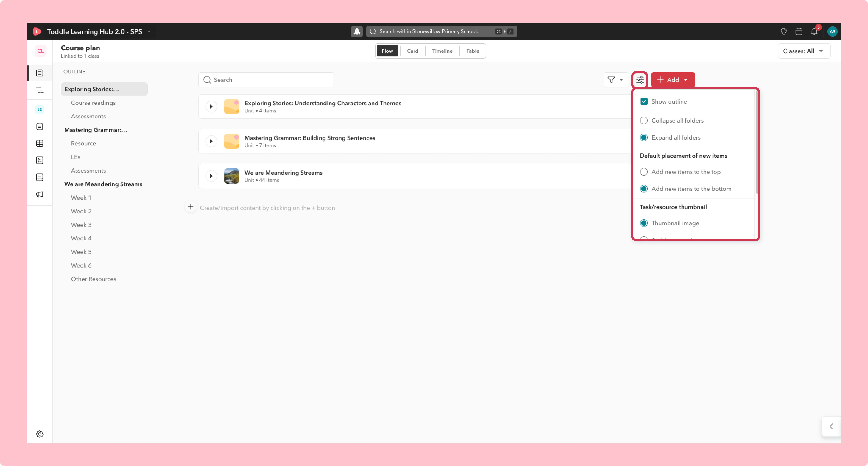Switch to the Table view tab
868x466 pixels.
point(472,51)
